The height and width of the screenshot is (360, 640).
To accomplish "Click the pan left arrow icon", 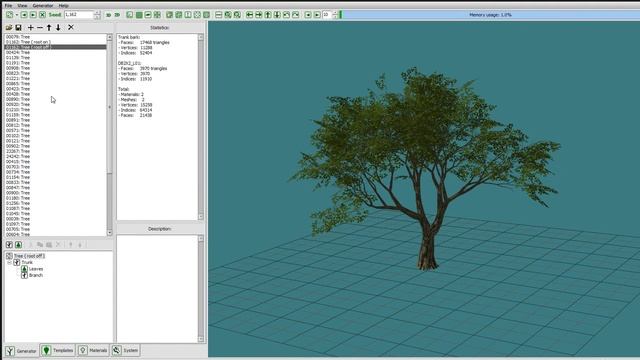I will 249,15.
